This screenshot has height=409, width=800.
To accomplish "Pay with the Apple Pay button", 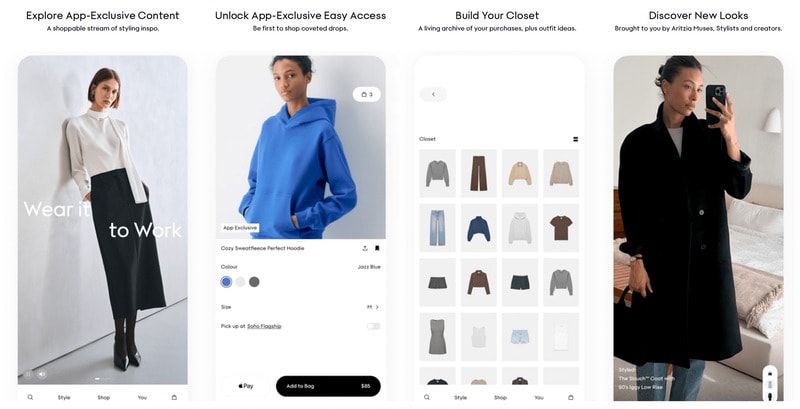I will tap(246, 386).
